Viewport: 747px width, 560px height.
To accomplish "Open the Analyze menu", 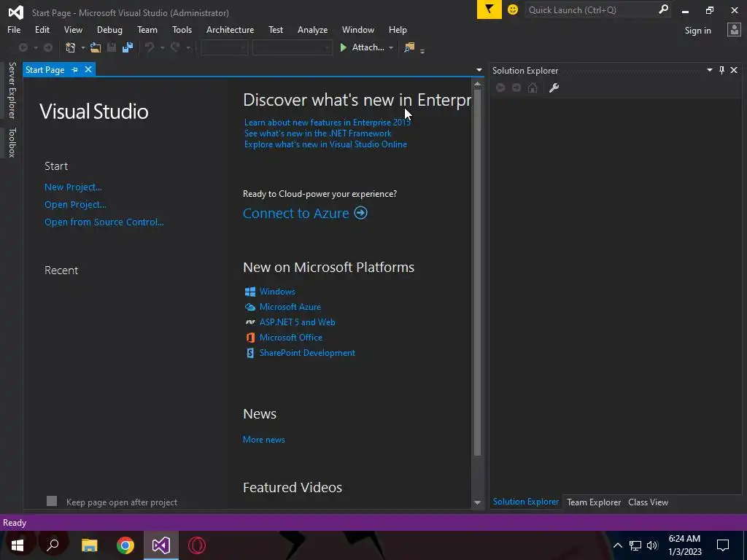I will pos(312,29).
